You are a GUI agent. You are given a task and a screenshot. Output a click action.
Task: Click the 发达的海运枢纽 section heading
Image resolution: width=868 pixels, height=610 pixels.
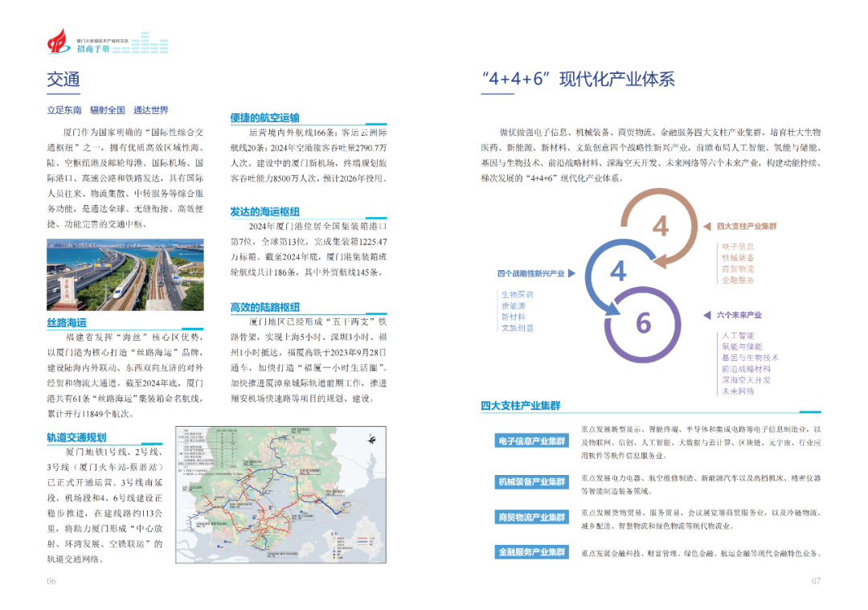coord(264,212)
